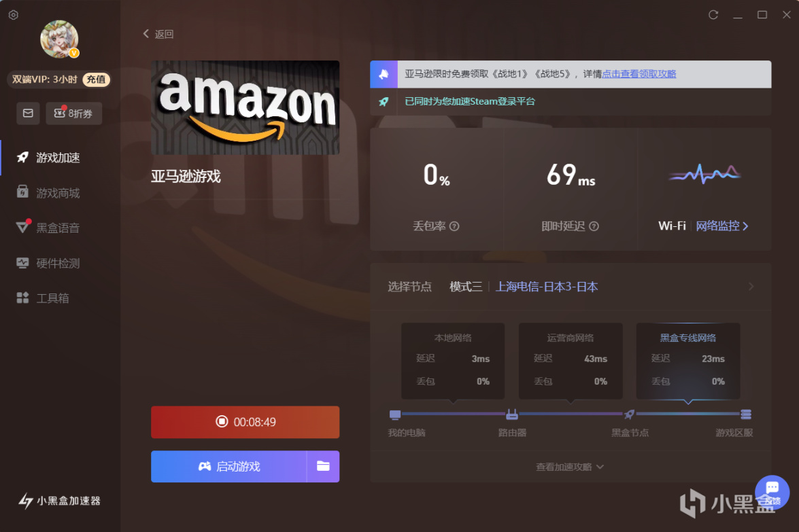Open settings gear icon
Screen dimensions: 799x532
14,15
